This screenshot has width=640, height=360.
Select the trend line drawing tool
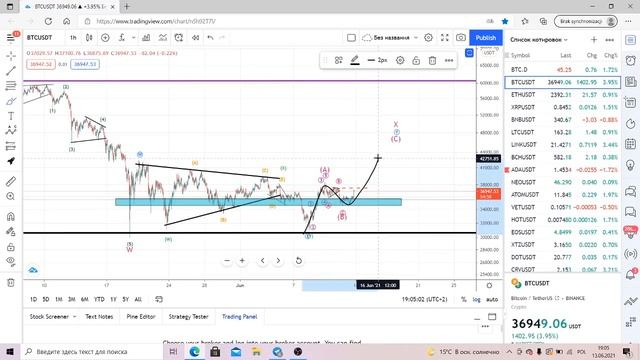11,71
